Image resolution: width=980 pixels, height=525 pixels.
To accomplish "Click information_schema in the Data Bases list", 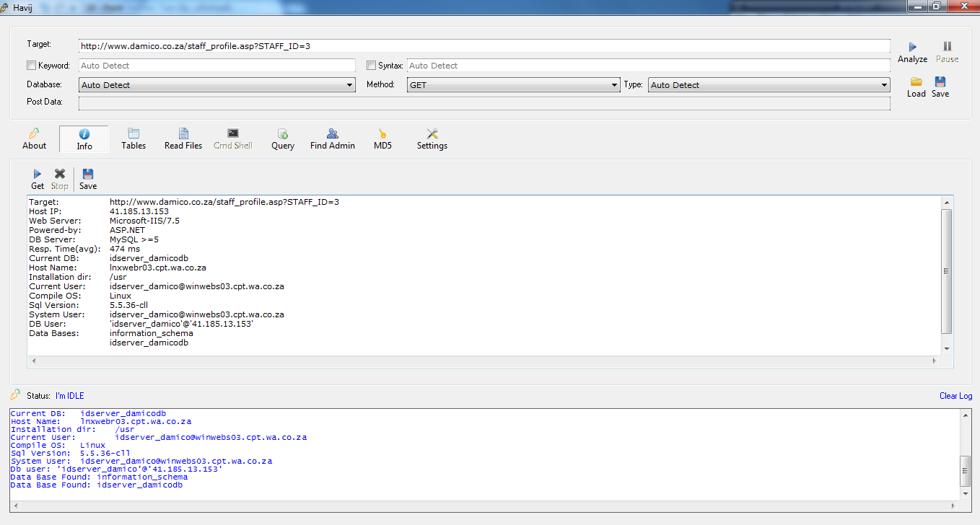I will (x=152, y=333).
